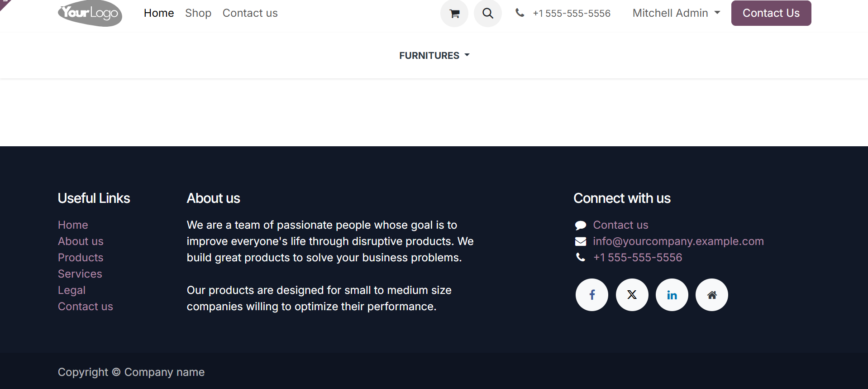
Task: Click the header phone number +1 555-555-5556
Action: click(x=572, y=14)
